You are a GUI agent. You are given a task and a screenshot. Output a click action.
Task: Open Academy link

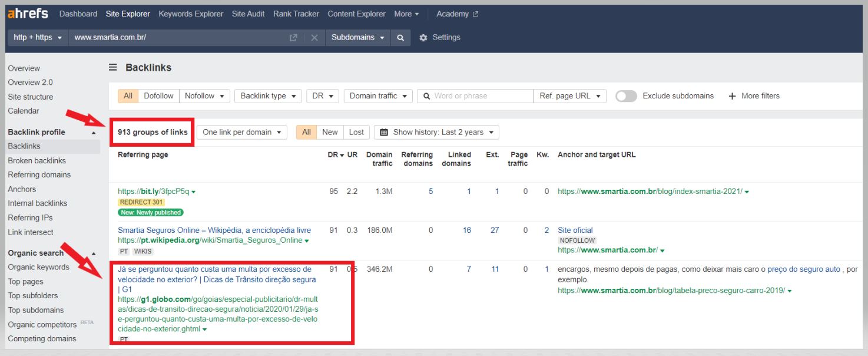pos(452,14)
